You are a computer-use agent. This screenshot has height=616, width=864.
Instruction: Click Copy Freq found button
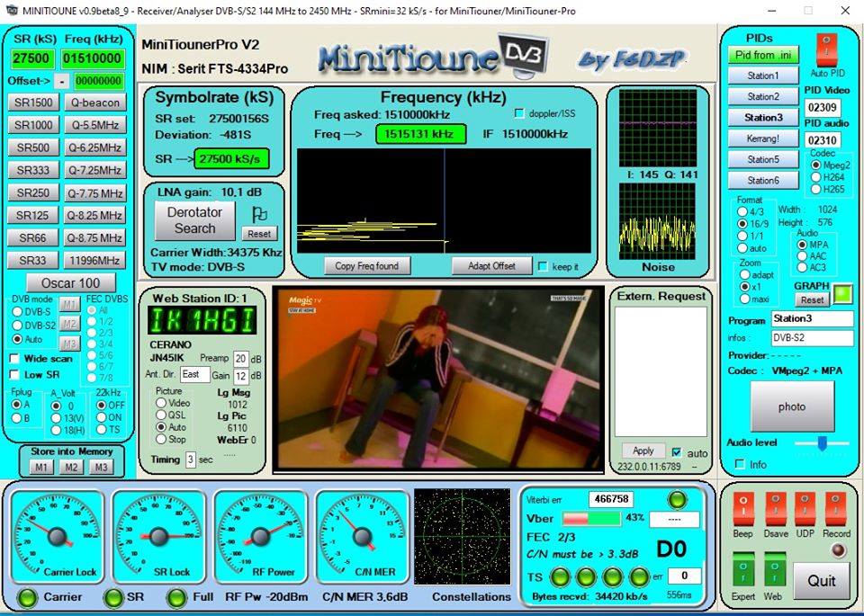366,266
